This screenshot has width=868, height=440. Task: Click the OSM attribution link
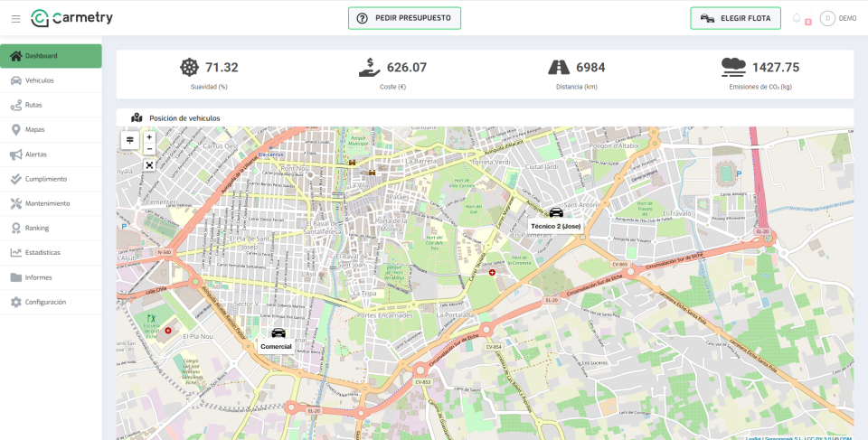[x=845, y=438]
